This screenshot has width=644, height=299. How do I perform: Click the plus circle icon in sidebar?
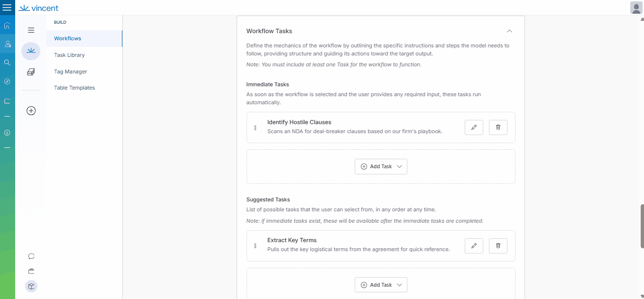pos(31,111)
